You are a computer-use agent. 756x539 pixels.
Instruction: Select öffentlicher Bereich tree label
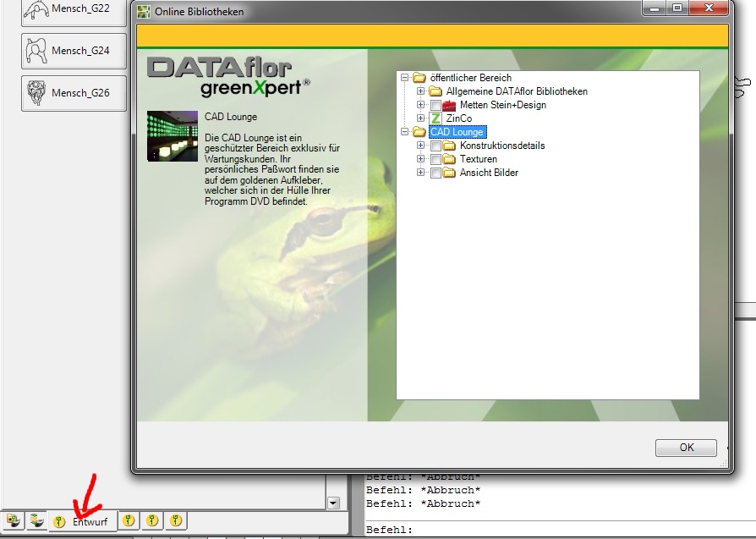470,78
